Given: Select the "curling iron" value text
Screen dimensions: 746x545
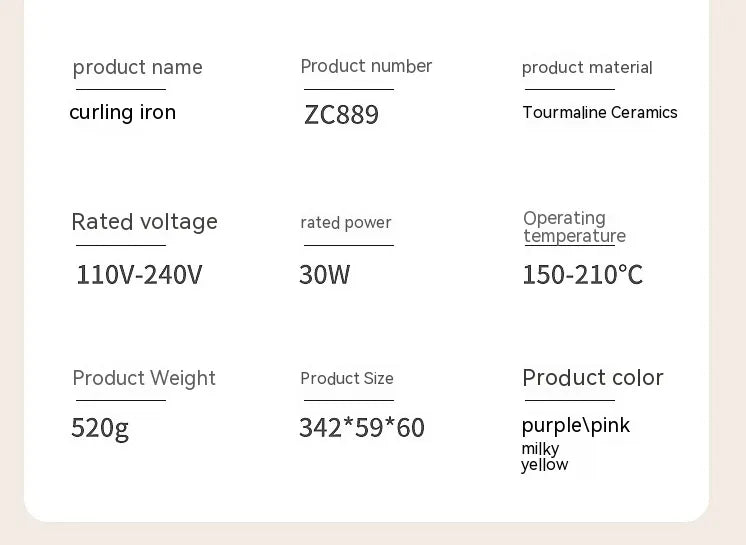Looking at the screenshot, I should (122, 113).
